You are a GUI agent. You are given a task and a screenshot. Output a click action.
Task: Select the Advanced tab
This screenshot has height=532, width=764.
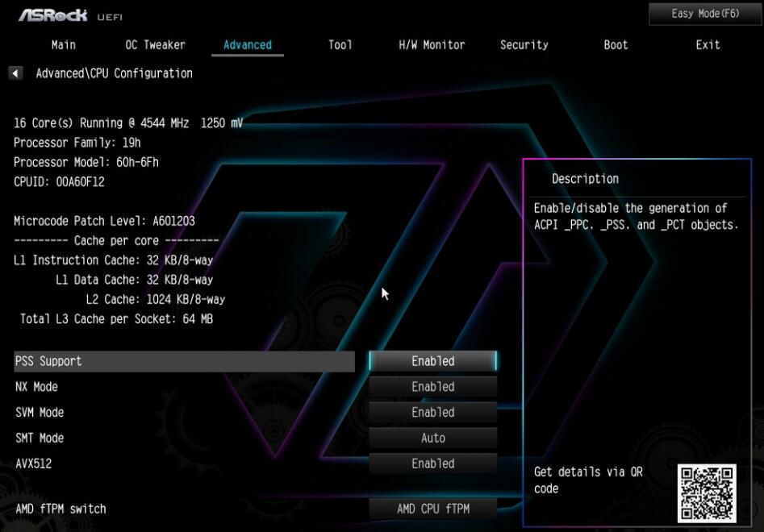(248, 45)
